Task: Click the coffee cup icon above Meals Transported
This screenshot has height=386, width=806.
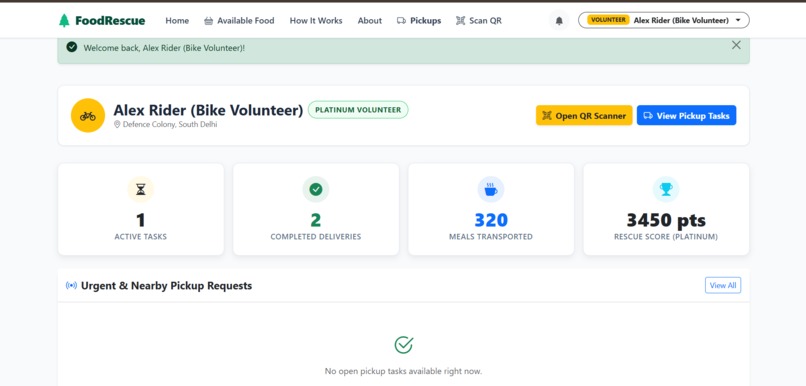Action: [x=491, y=190]
